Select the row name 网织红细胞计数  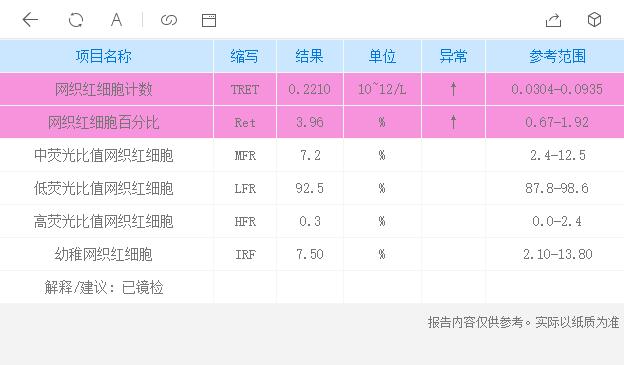pyautogui.click(x=103, y=89)
